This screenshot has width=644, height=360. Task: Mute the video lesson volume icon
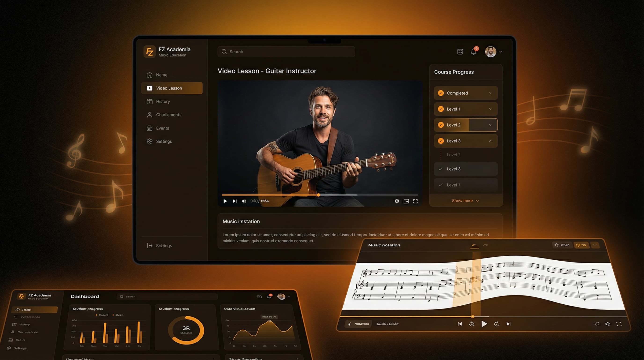point(244,201)
